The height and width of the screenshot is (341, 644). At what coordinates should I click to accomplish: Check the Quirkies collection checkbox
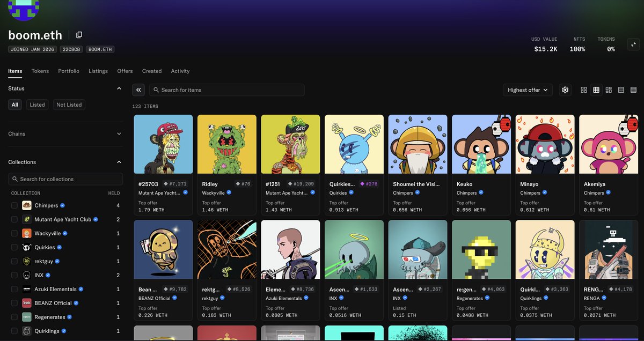tap(14, 247)
